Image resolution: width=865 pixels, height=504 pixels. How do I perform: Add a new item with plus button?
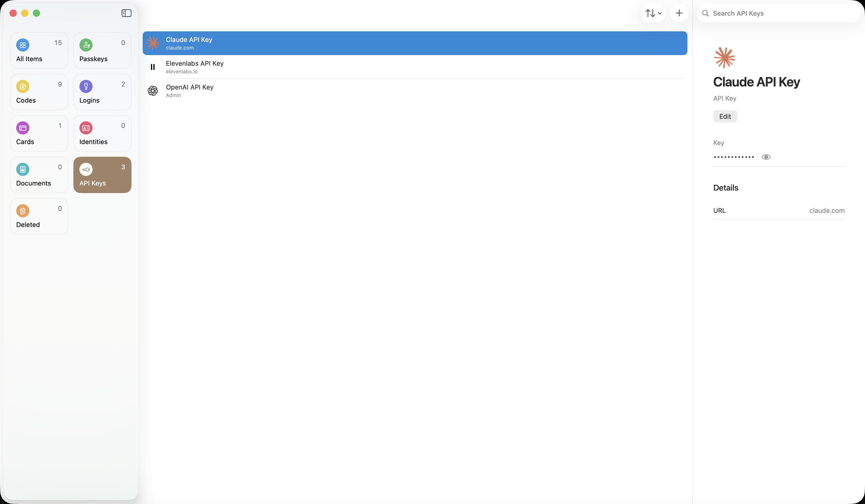point(679,13)
